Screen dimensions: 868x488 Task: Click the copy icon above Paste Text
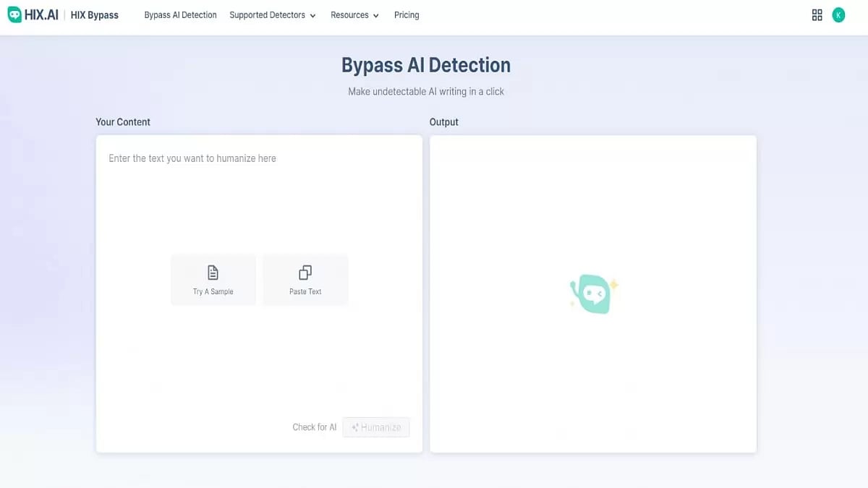305,271
